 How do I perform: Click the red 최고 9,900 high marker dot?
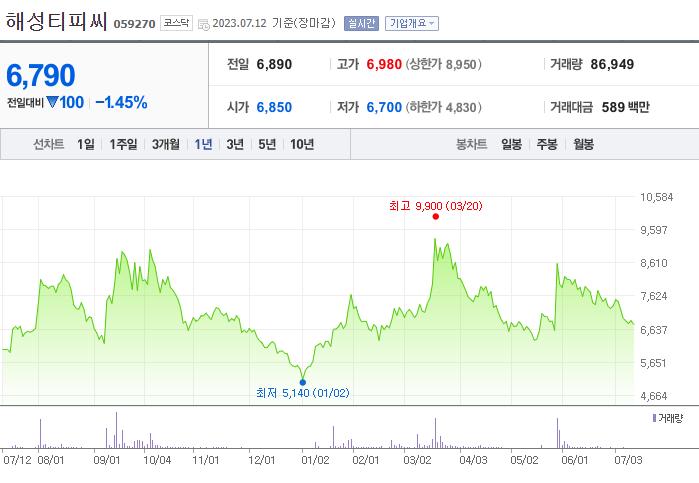click(x=436, y=217)
